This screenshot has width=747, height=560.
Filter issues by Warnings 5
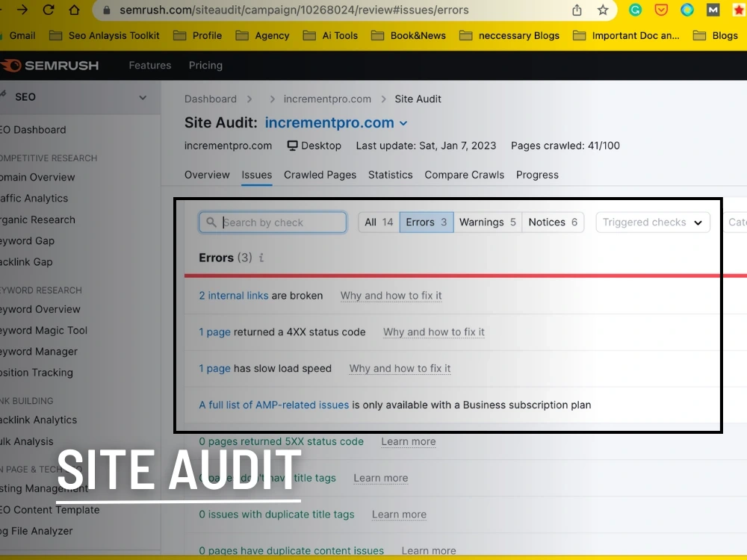(x=487, y=223)
